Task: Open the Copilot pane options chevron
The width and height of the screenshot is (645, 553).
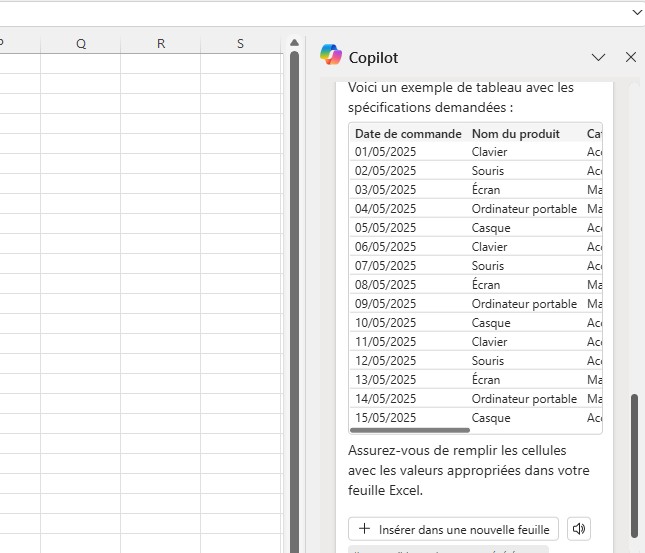Action: pyautogui.click(x=598, y=57)
